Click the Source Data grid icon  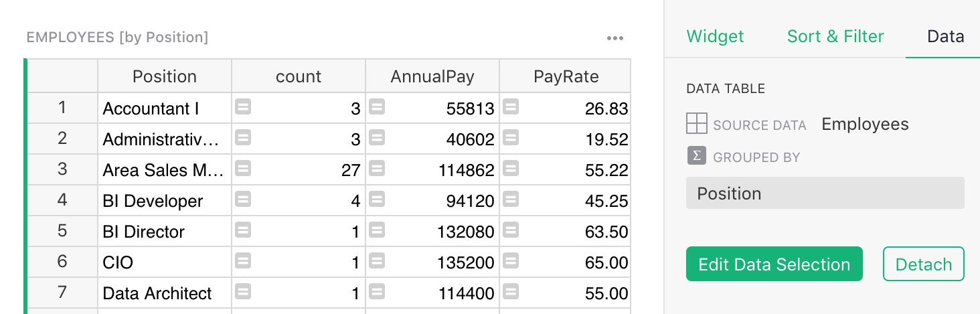click(697, 124)
